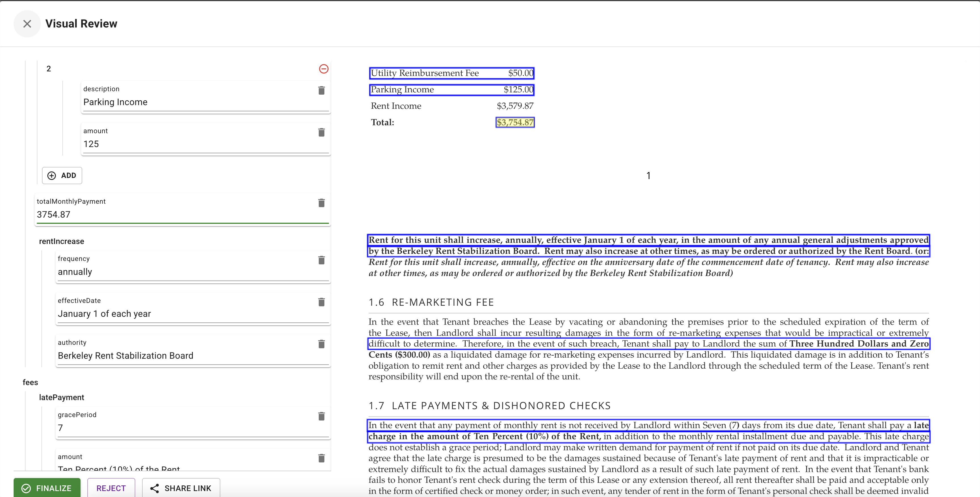Image resolution: width=980 pixels, height=497 pixels.
Task: Click the Utility Reimbursement Fee highlighted box
Action: pyautogui.click(x=451, y=73)
